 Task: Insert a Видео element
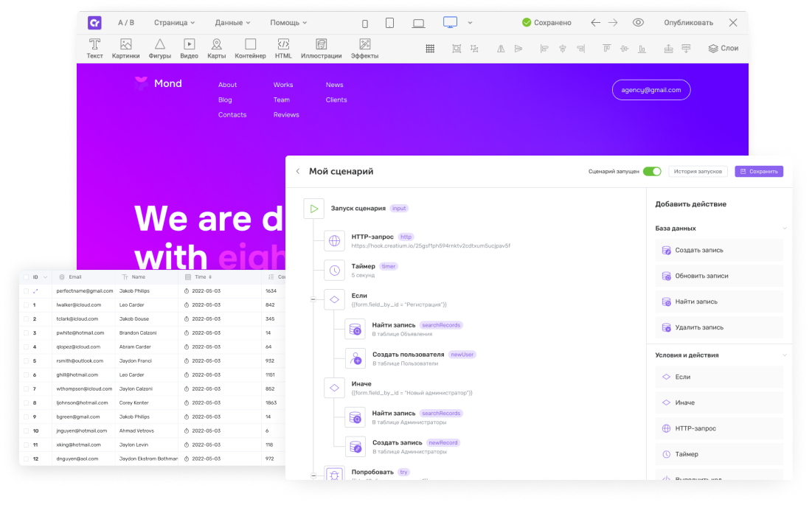click(189, 49)
